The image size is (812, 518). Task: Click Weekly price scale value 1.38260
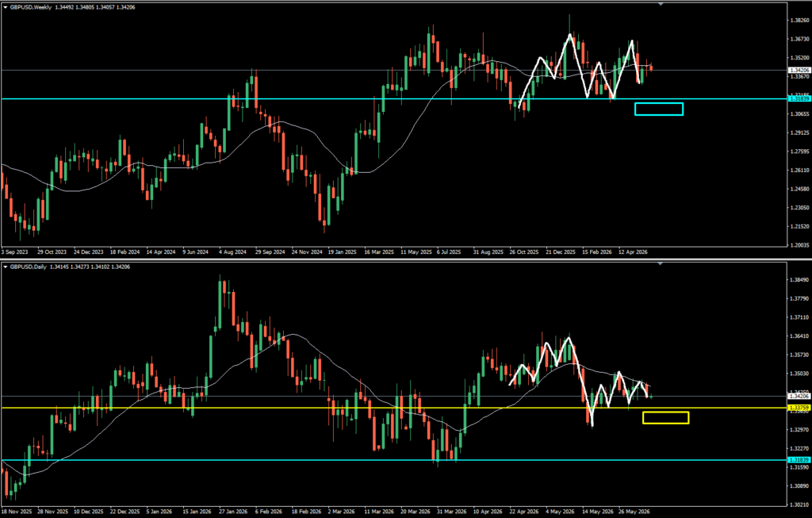[800, 20]
